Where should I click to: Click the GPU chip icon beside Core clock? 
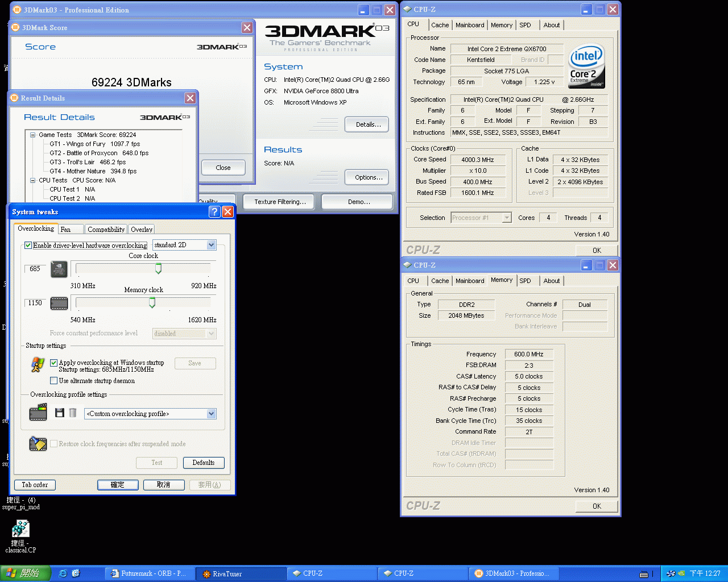click(59, 269)
